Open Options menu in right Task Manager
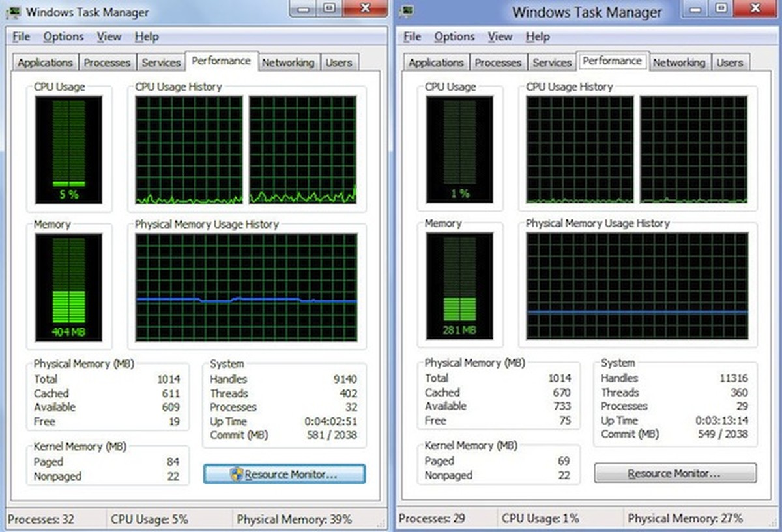782x532 pixels. point(454,36)
